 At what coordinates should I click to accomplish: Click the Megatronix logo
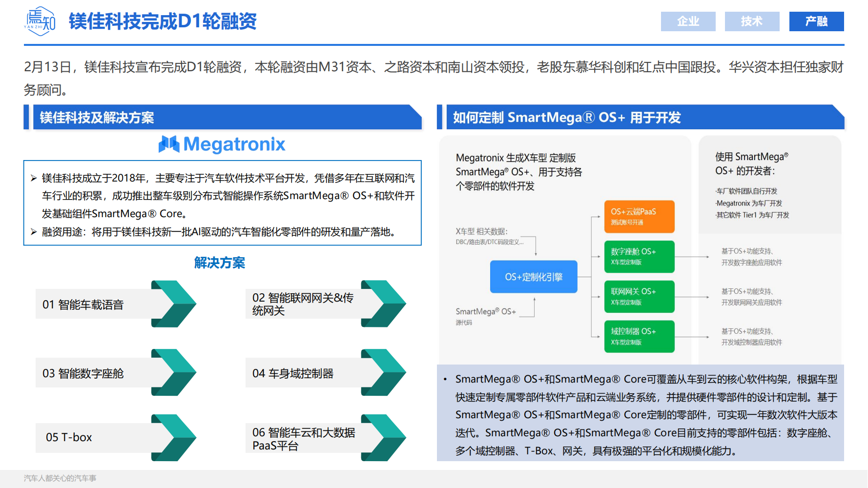click(x=222, y=144)
